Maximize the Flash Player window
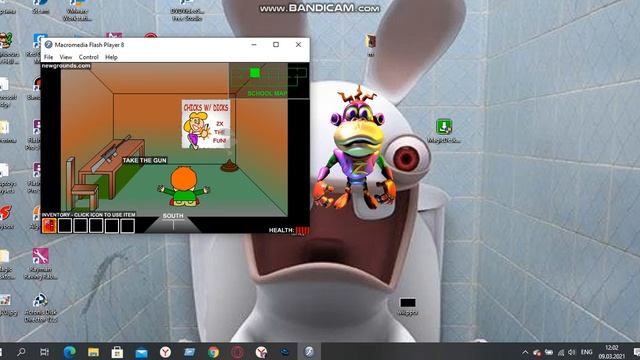This screenshot has width=640, height=360. coord(276,44)
